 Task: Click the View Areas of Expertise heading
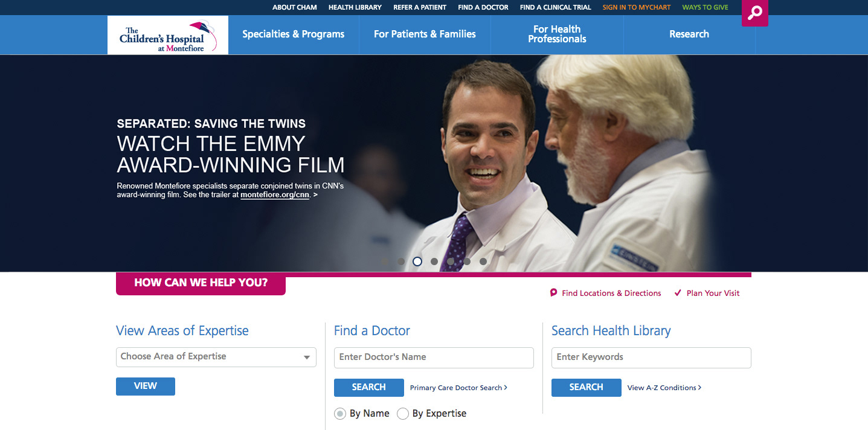click(182, 331)
